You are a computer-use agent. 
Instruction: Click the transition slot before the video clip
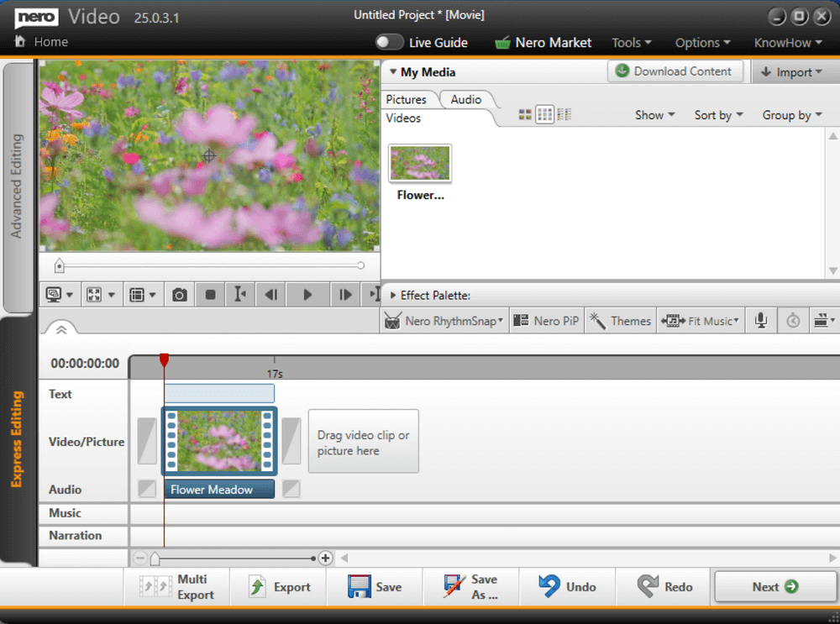pos(147,441)
